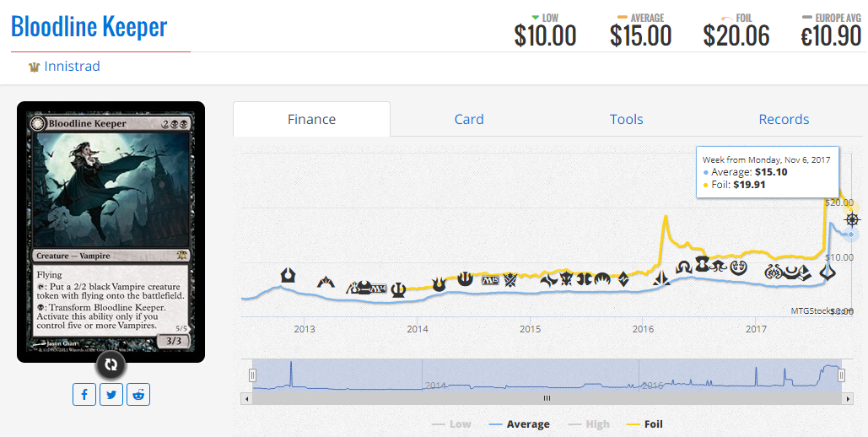Switch to the Finance tab
868x437 pixels.
tap(311, 119)
